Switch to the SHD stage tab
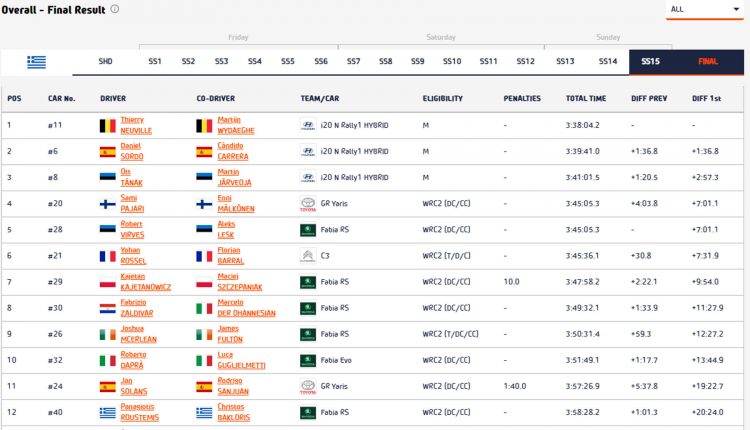 coord(105,61)
